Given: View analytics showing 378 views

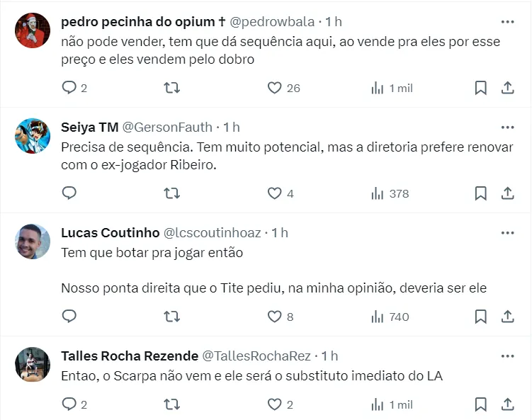Looking at the screenshot, I should point(390,193).
